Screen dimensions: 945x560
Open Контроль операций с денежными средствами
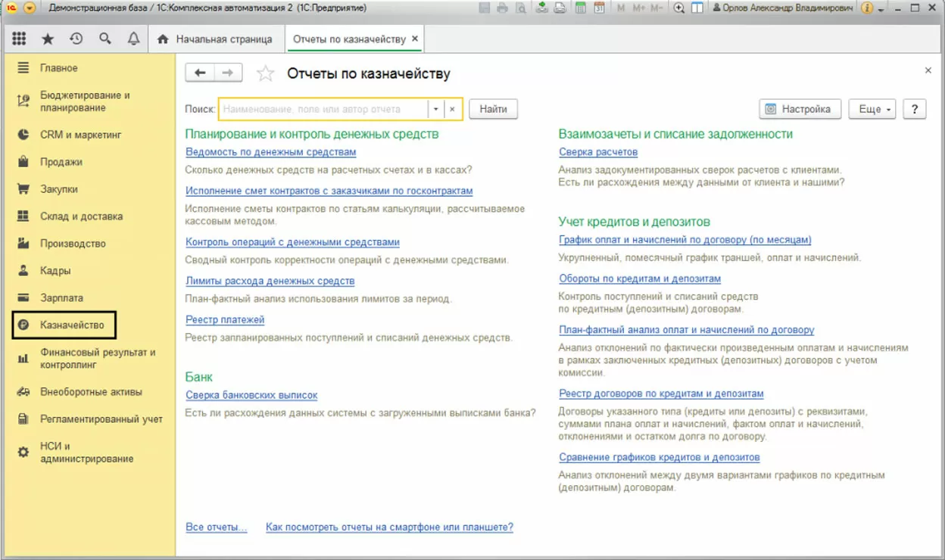click(292, 242)
